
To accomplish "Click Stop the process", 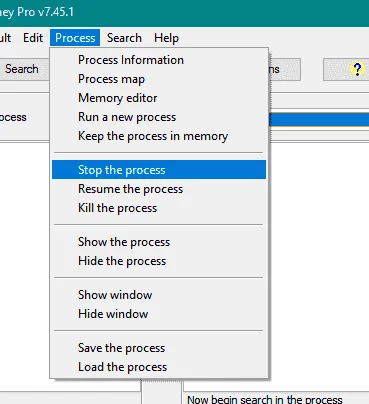I will 159,170.
